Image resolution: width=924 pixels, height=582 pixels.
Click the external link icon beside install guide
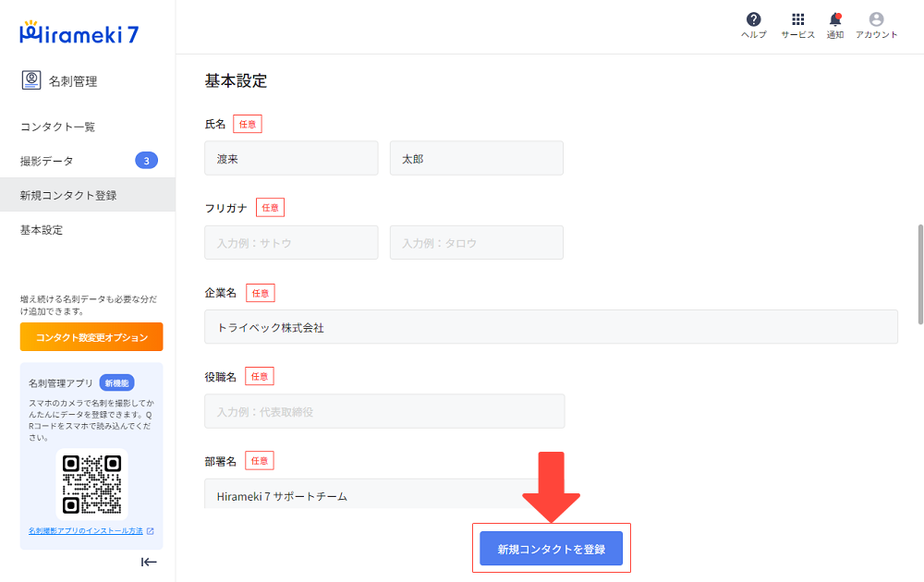click(x=151, y=531)
